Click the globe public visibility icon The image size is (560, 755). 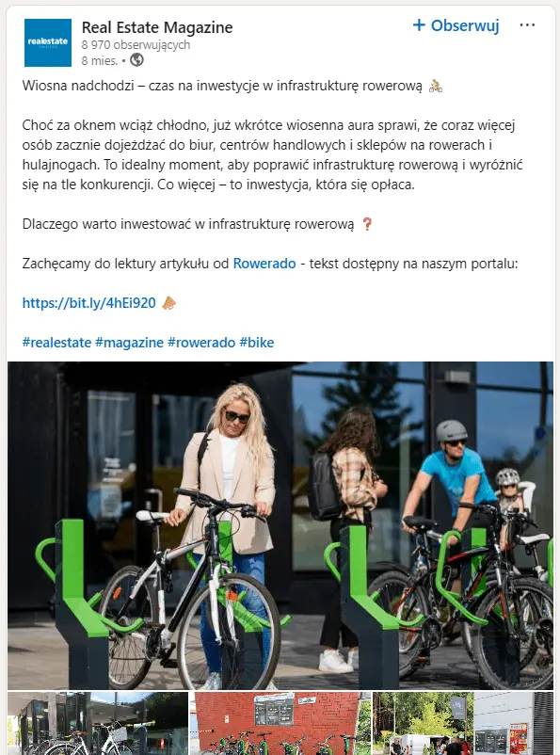coord(136,60)
